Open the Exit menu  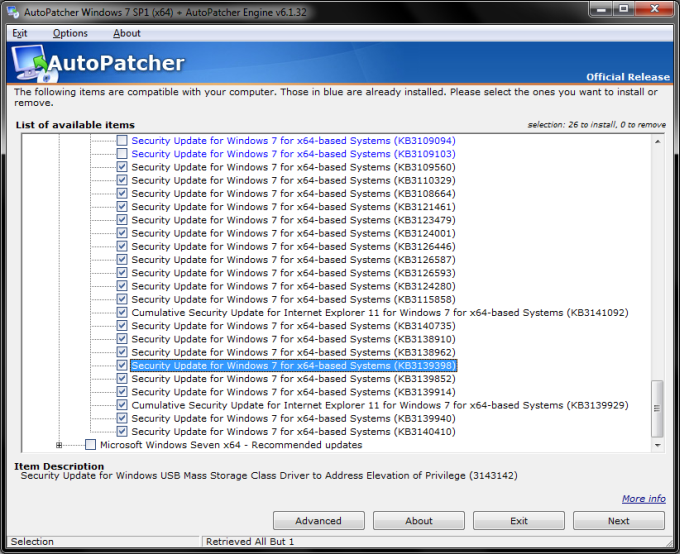[x=20, y=33]
